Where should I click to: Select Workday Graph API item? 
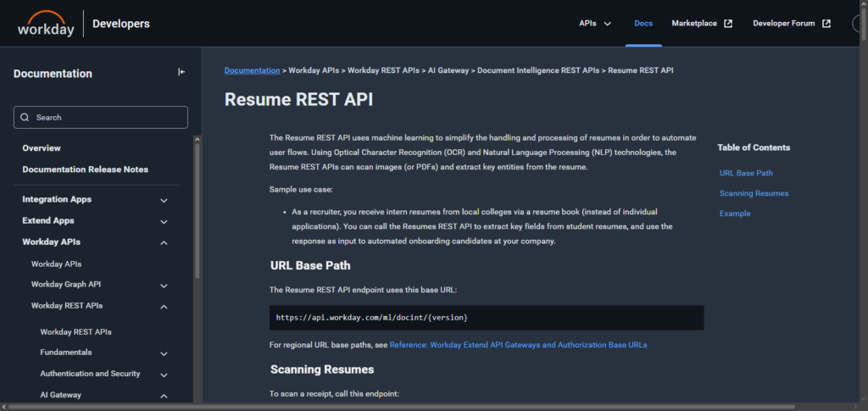[x=66, y=285]
